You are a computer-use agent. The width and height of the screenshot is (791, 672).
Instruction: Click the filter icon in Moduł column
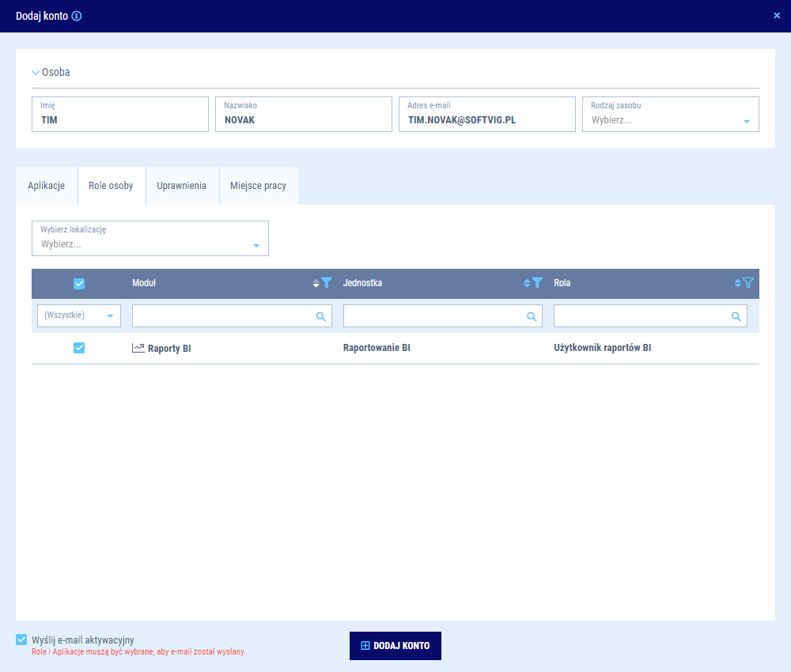tap(327, 283)
